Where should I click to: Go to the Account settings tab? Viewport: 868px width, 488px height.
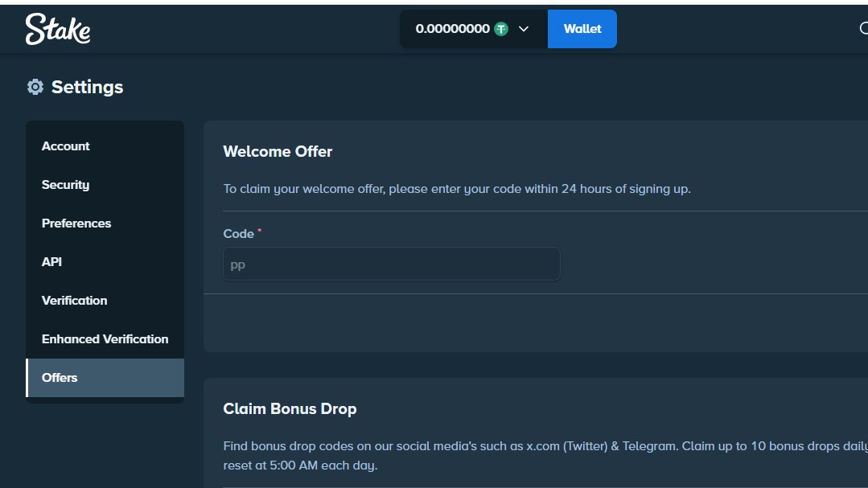tap(105, 146)
